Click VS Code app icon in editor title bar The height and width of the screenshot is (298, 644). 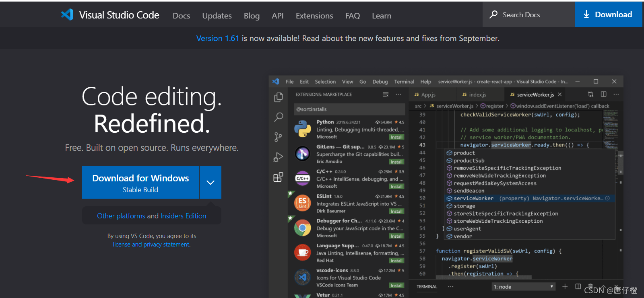tap(276, 82)
